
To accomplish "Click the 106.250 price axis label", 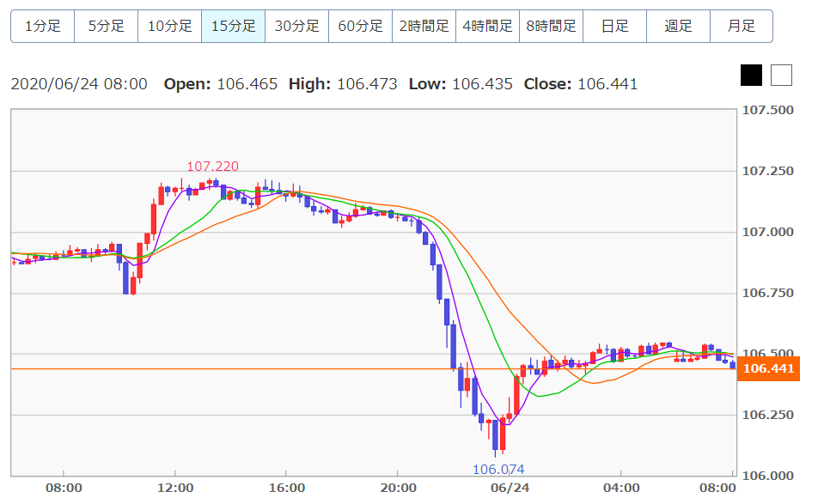I will click(x=768, y=415).
